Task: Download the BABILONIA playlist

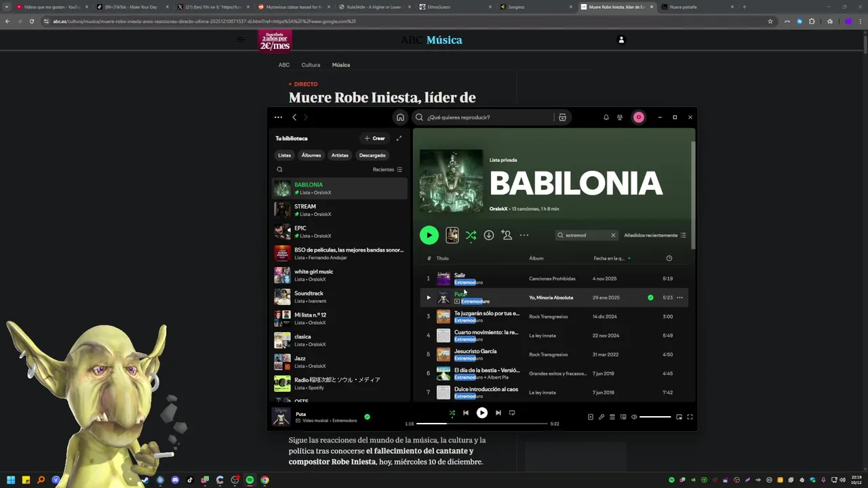Action: coord(488,235)
